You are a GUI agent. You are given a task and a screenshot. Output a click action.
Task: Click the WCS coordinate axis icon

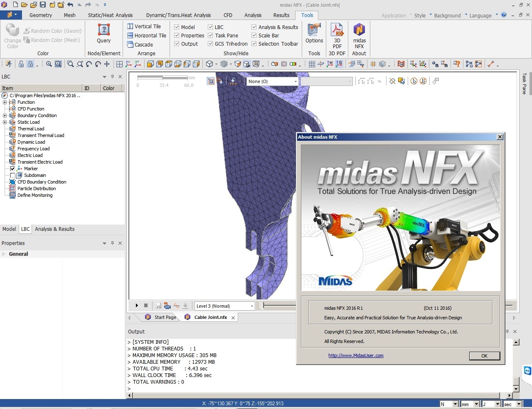pyautogui.click(x=330, y=64)
